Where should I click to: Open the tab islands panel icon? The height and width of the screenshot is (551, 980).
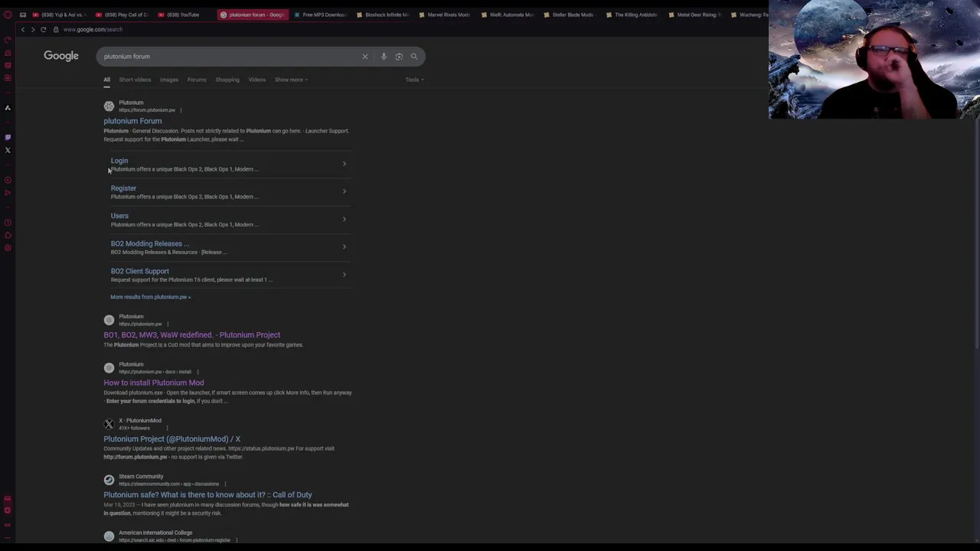point(23,15)
